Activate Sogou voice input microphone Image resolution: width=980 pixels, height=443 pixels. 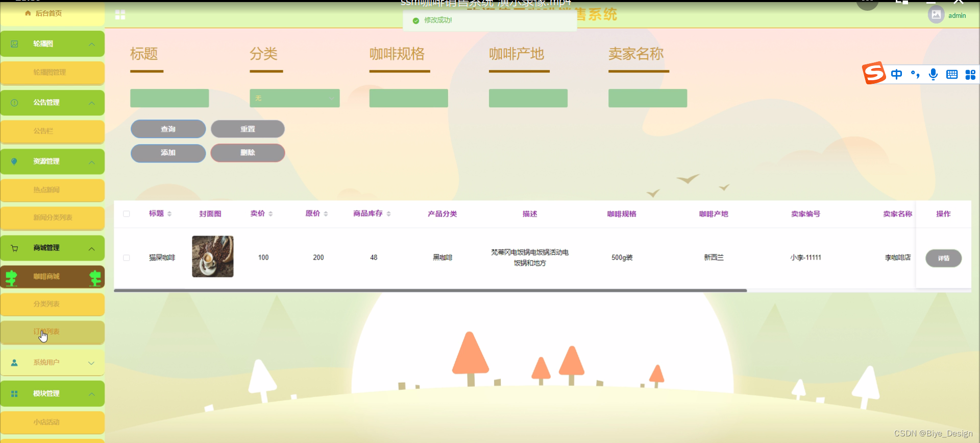tap(933, 75)
